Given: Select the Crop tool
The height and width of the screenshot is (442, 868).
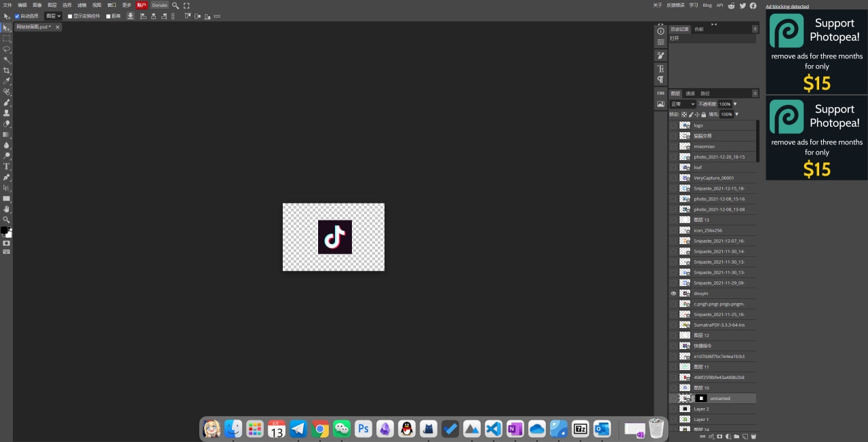Looking at the screenshot, I should coord(7,71).
